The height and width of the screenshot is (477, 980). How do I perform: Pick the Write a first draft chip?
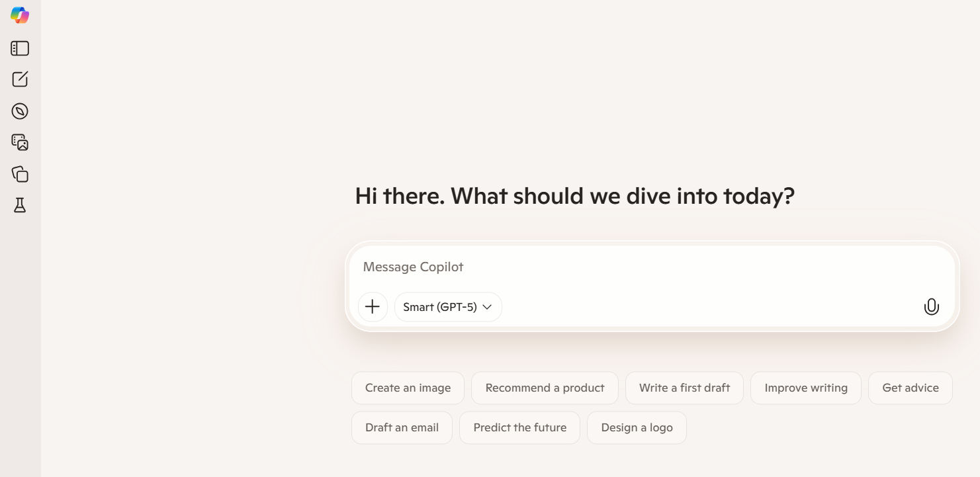coord(684,388)
